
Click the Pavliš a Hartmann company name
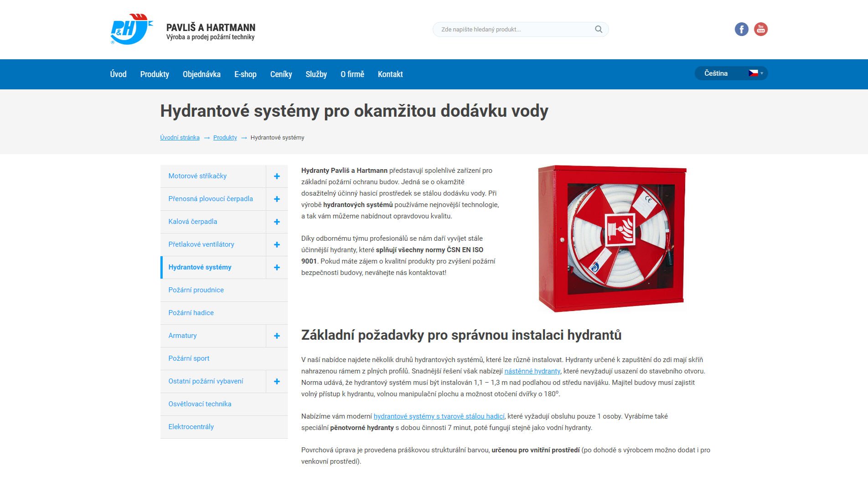click(211, 27)
